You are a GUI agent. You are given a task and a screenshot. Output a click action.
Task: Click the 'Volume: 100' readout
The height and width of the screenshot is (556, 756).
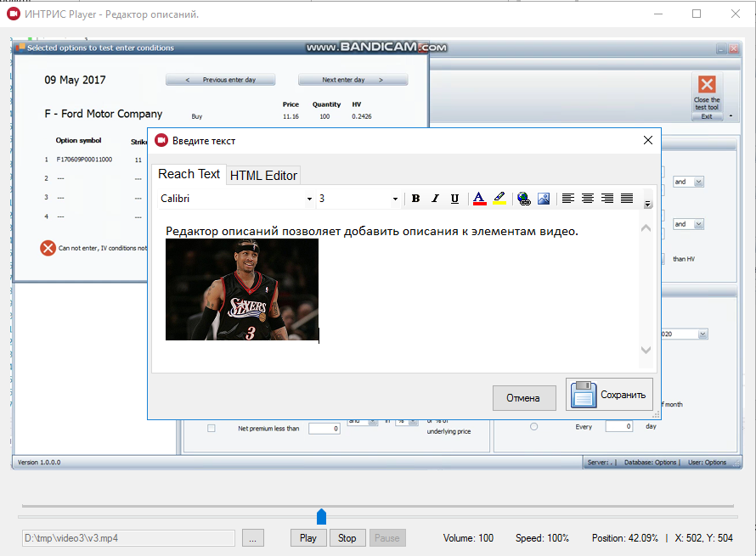pyautogui.click(x=468, y=537)
